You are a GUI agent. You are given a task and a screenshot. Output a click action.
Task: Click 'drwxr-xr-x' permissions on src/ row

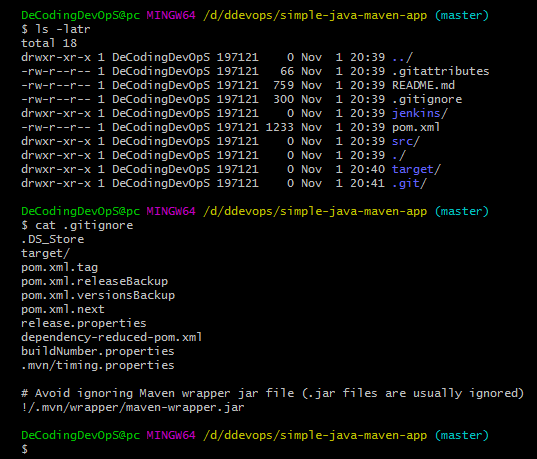(56, 141)
